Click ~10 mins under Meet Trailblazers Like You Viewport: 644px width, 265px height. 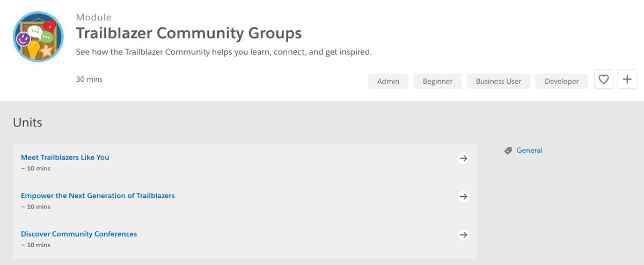tap(35, 168)
